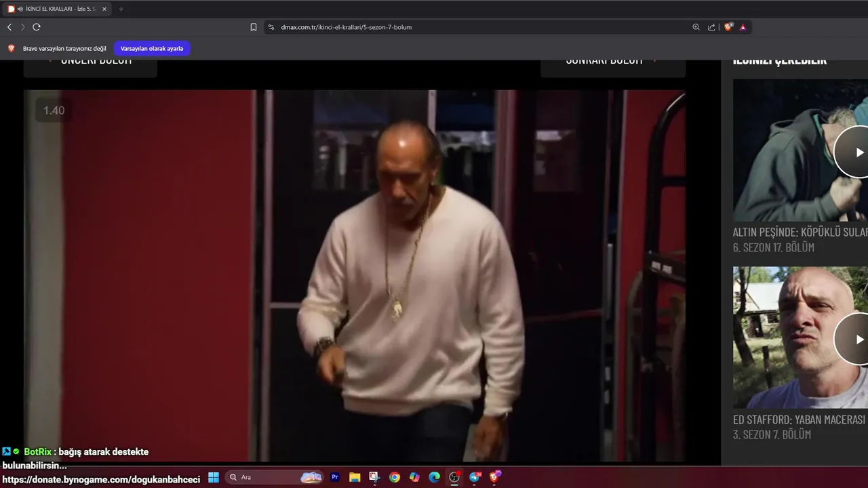Click Varsayılan olarak ayarla button
Viewport: 868px width, 488px height.
point(152,49)
